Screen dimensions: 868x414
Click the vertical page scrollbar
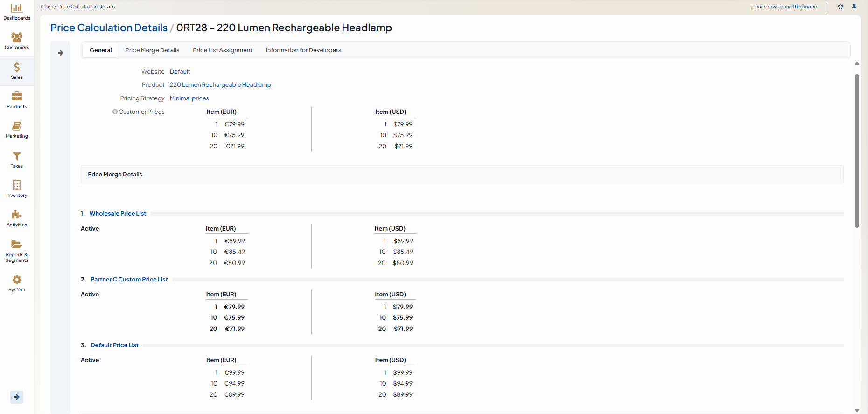point(857,150)
